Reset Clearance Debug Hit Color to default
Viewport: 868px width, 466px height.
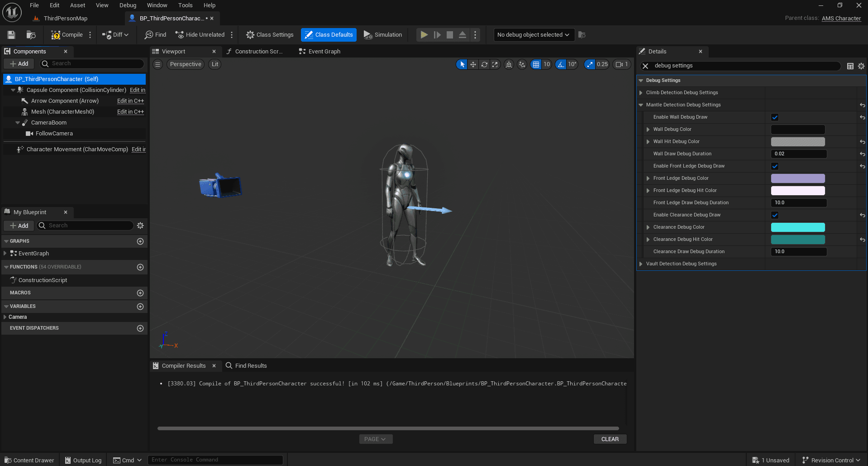tap(863, 240)
